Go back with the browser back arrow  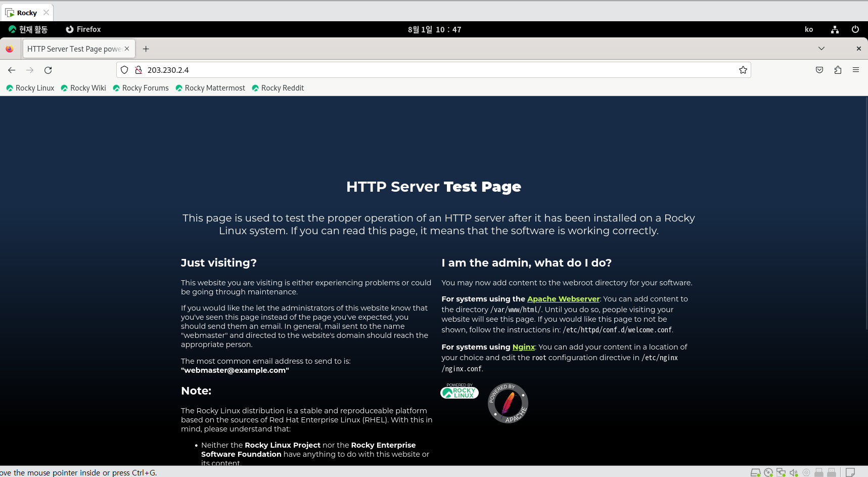point(12,70)
